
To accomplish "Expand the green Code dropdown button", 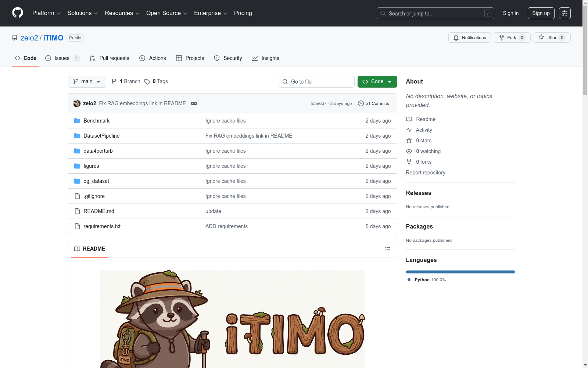I will coord(377,82).
